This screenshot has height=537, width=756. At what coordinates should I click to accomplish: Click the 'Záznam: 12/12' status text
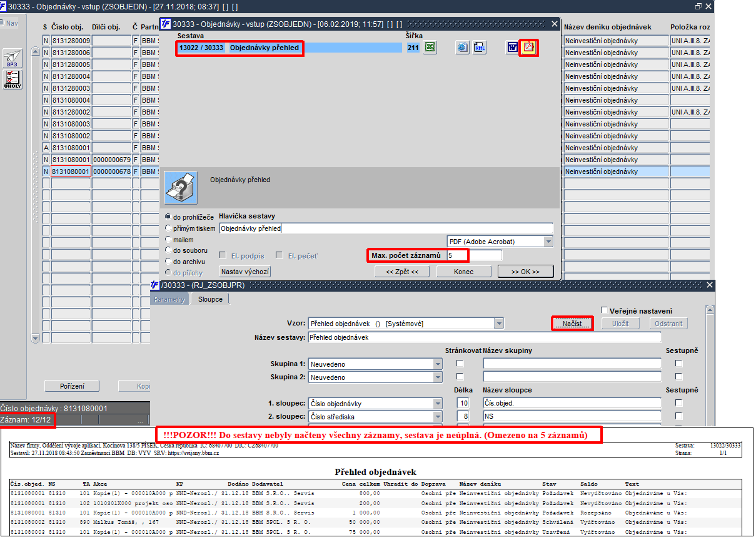27,419
